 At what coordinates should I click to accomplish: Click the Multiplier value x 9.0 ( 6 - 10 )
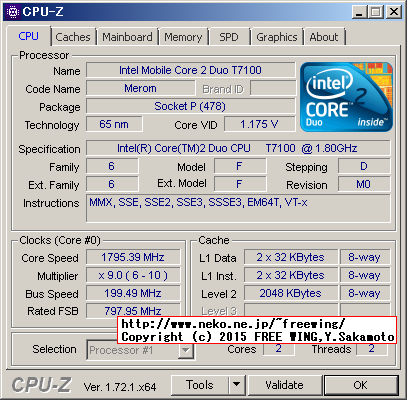(x=133, y=275)
